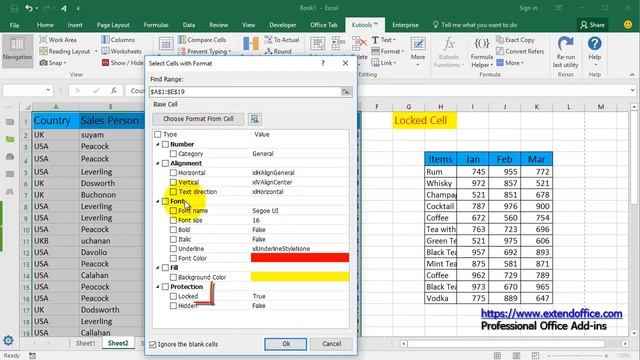Expand the Link dropdown

click(395, 63)
